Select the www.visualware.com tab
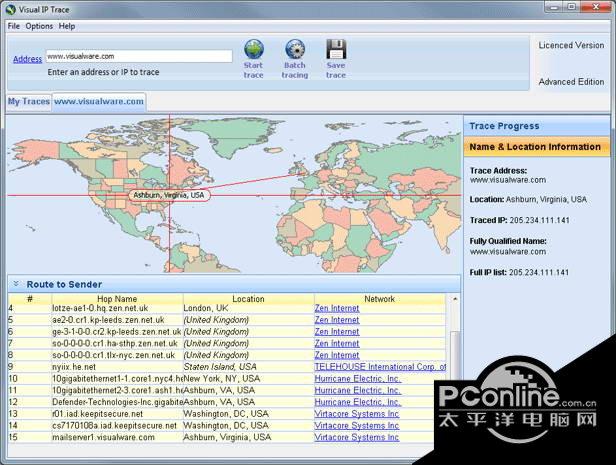 99,101
